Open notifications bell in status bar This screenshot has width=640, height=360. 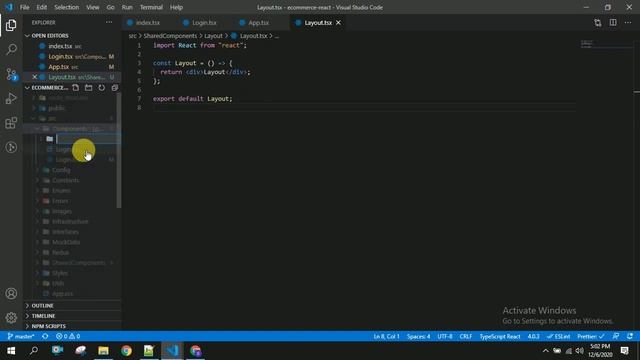pos(630,337)
